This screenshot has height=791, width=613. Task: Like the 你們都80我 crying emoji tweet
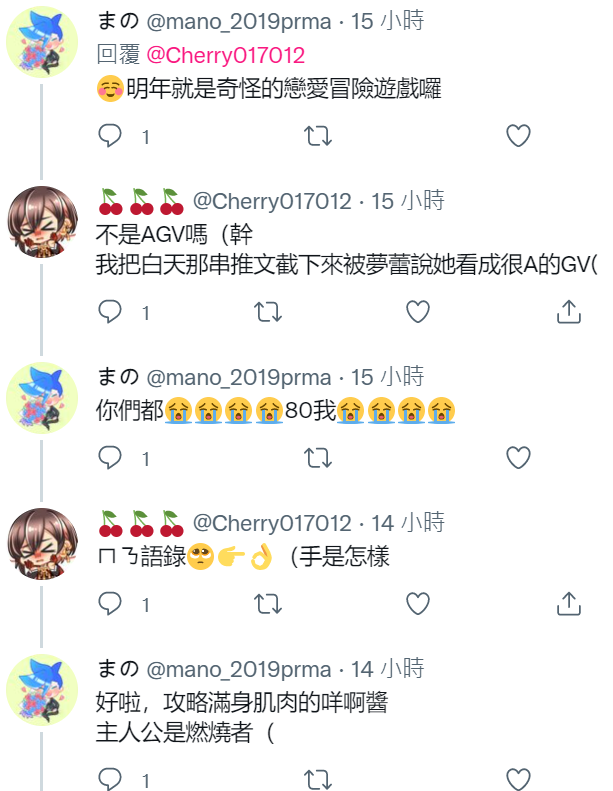(518, 458)
